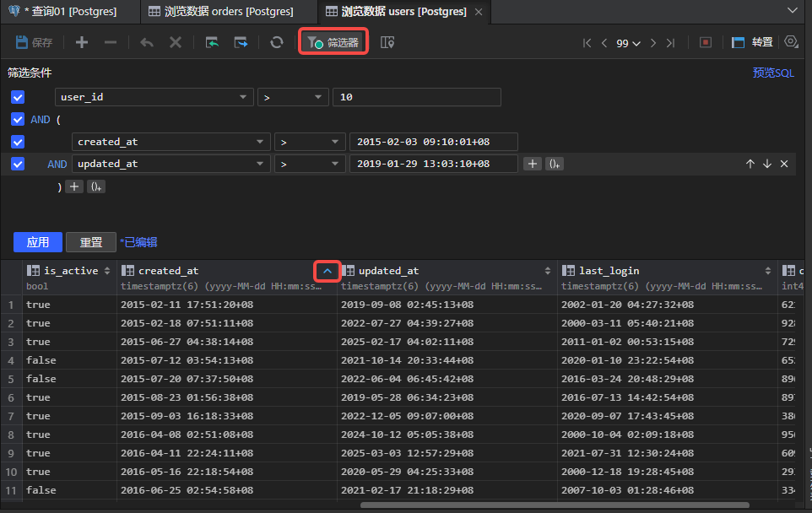Open the operator dropdown for created_at
Image resolution: width=812 pixels, height=513 pixels.
(x=310, y=142)
